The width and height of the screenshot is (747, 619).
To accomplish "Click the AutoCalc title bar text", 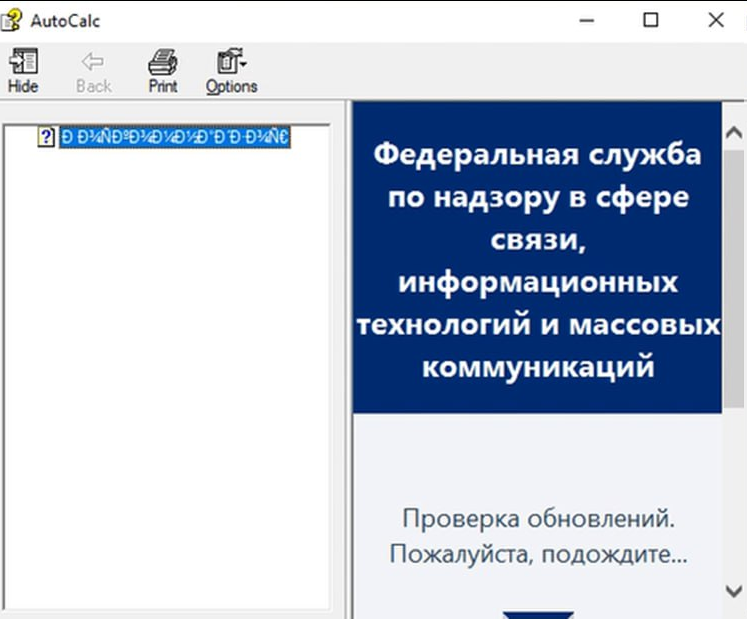I will (65, 20).
